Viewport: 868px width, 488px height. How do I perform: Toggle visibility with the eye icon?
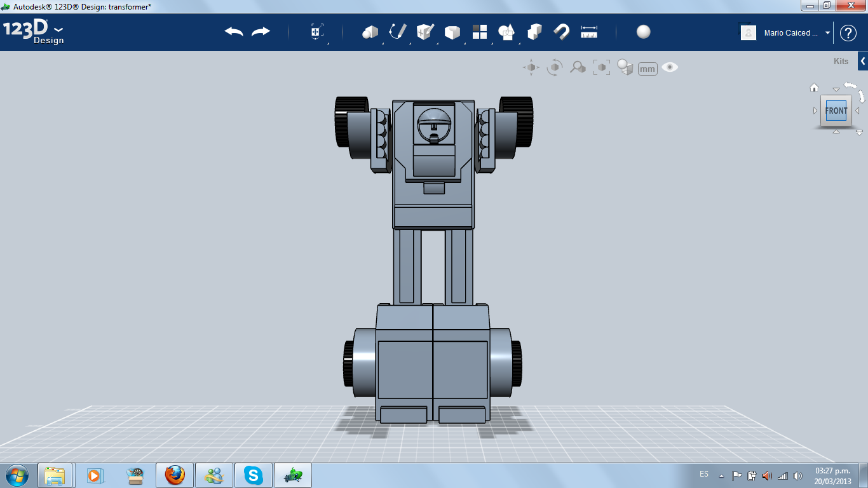[670, 67]
